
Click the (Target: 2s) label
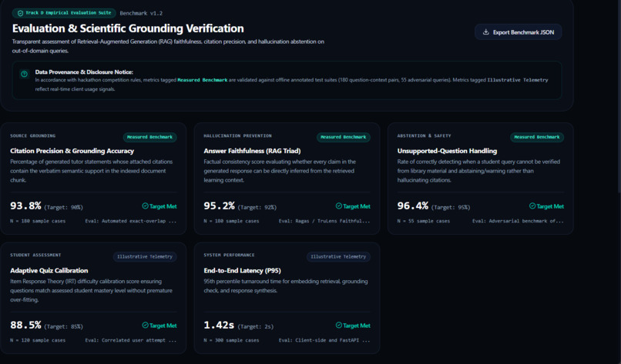tap(256, 327)
